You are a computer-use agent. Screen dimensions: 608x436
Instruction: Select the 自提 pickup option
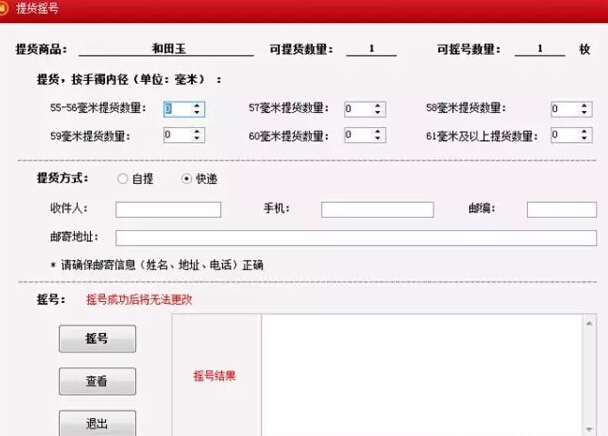[122, 179]
